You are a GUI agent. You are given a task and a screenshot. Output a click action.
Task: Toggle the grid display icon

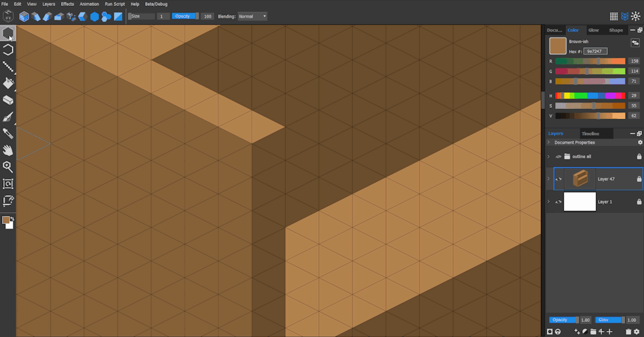[x=614, y=16]
